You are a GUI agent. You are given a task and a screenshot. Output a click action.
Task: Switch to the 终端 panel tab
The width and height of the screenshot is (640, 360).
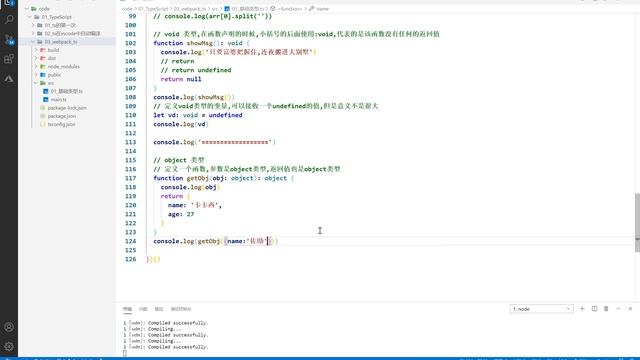pos(127,309)
